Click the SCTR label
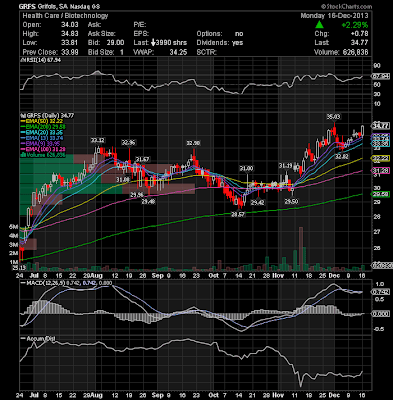 pyautogui.click(x=206, y=52)
